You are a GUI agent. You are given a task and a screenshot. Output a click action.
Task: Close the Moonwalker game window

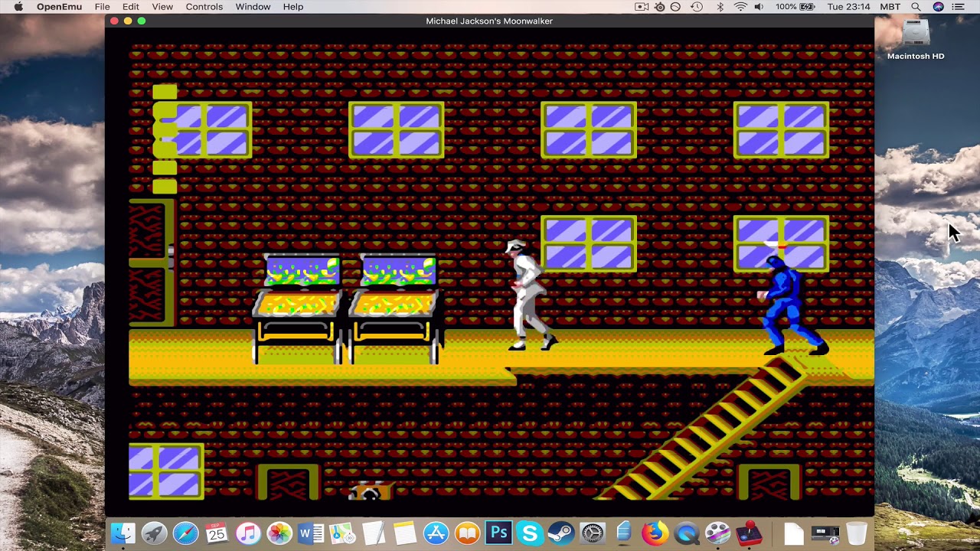[114, 21]
